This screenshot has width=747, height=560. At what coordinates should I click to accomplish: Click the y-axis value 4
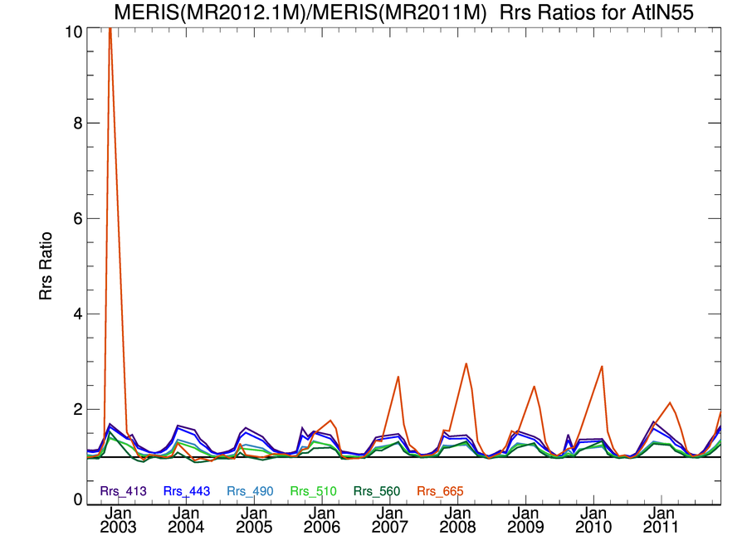pos(78,314)
